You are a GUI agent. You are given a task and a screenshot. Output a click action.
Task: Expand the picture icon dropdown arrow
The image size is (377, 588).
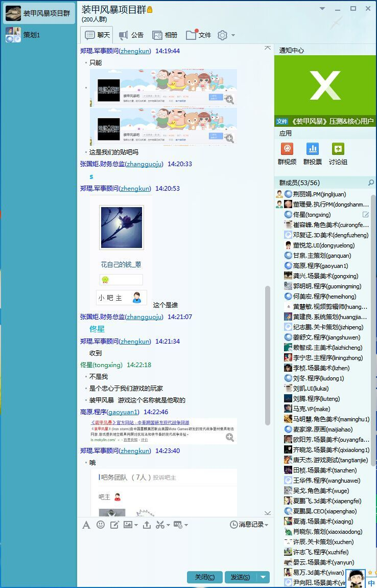136,525
